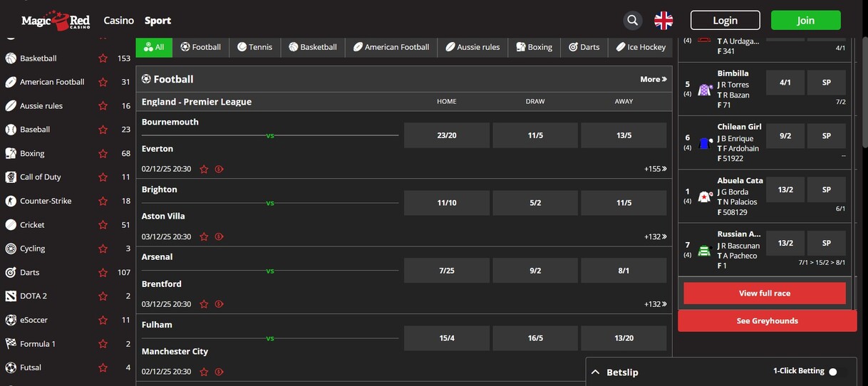Select the Aussie rules filter tab
868x386 pixels.
click(x=473, y=47)
